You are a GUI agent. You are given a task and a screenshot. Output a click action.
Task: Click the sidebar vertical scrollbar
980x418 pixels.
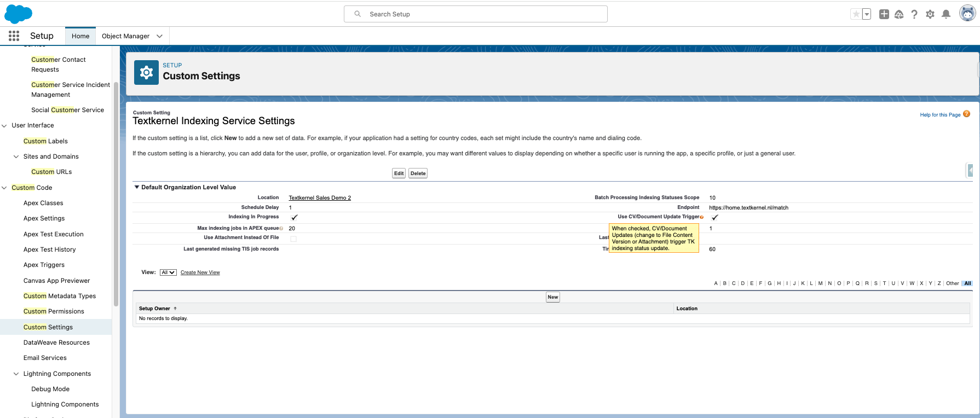116,194
